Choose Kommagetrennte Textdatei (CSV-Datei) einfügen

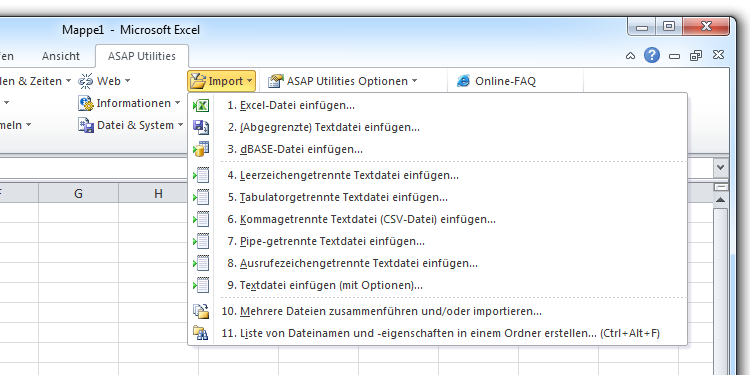click(x=439, y=220)
